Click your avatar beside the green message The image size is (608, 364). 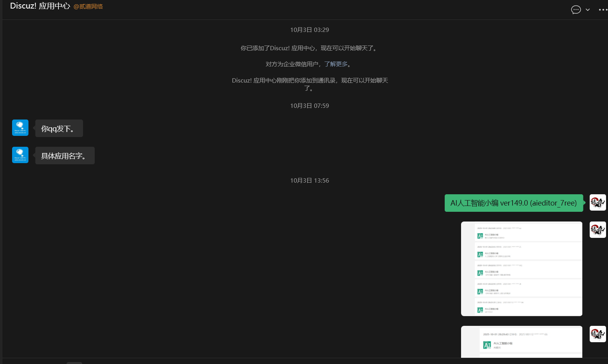tap(597, 202)
